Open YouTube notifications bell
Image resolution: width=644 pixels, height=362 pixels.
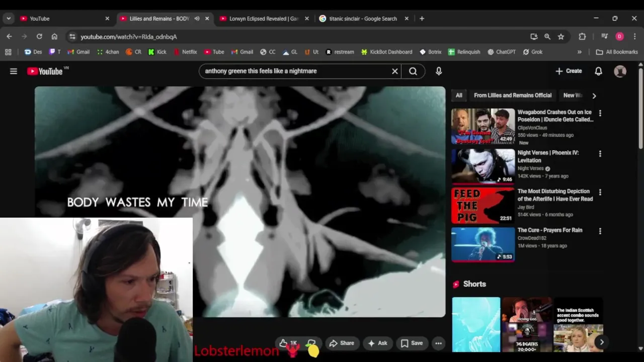598,71
